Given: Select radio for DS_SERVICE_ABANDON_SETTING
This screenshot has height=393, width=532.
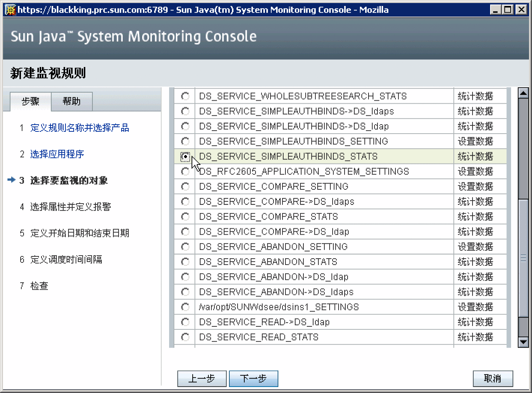Looking at the screenshot, I should (185, 247).
